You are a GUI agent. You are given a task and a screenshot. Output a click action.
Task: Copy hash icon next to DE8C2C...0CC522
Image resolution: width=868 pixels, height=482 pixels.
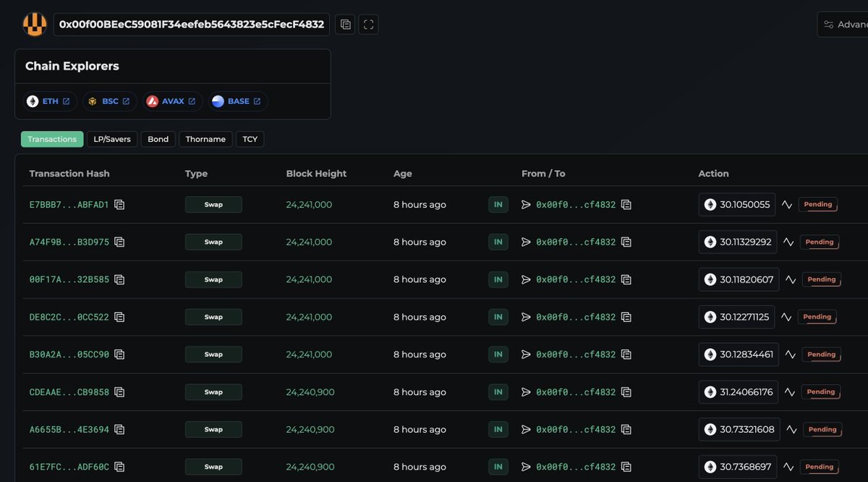[119, 317]
